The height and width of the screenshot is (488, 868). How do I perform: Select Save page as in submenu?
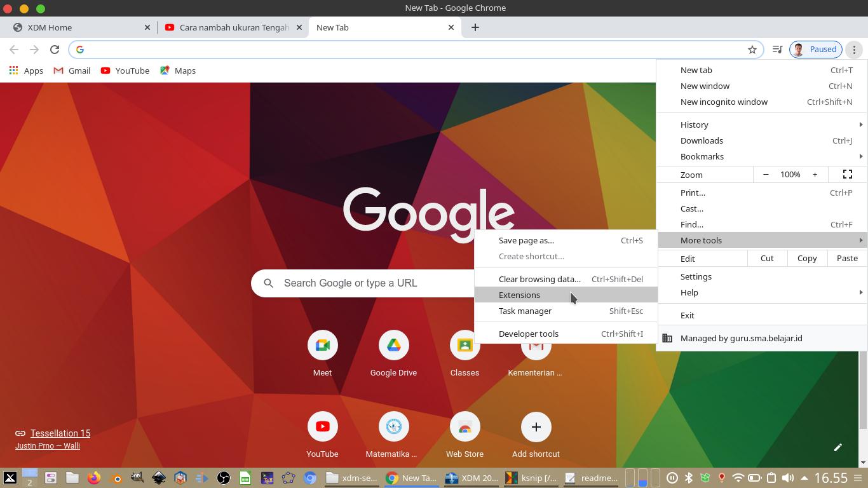566,240
